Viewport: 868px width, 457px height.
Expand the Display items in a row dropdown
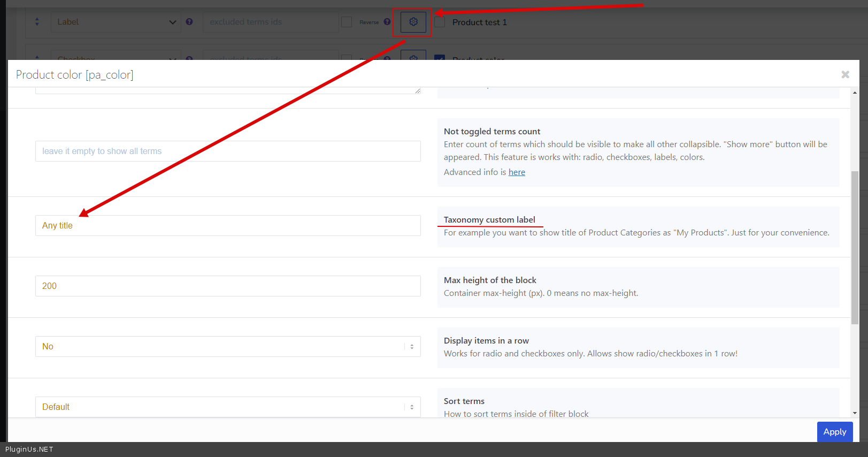point(228,346)
